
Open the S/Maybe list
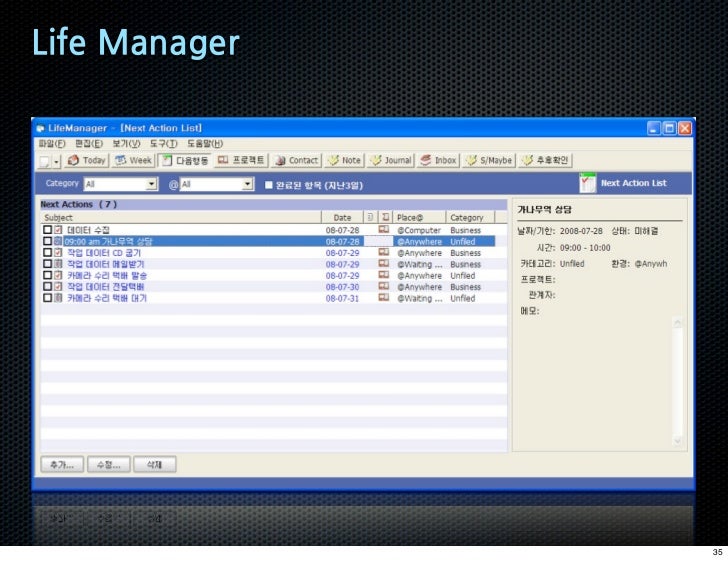point(489,161)
